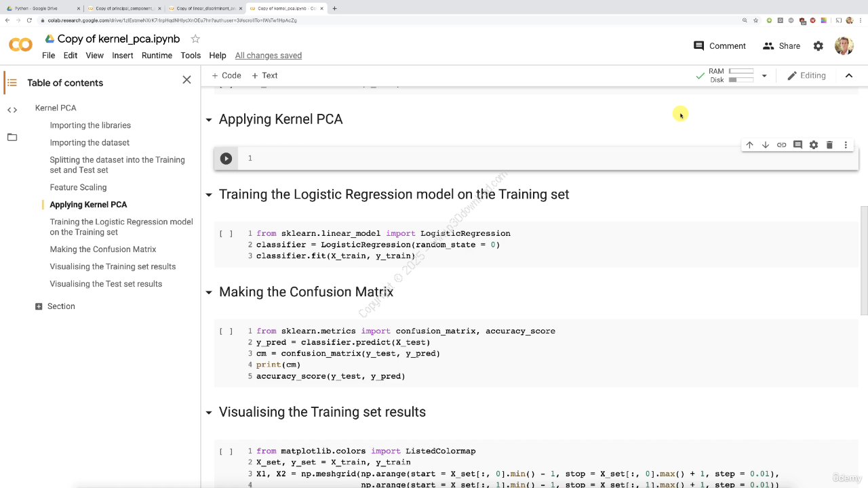The width and height of the screenshot is (868, 488).
Task: Run the empty Applying Kernel PCA cell
Action: point(226,159)
